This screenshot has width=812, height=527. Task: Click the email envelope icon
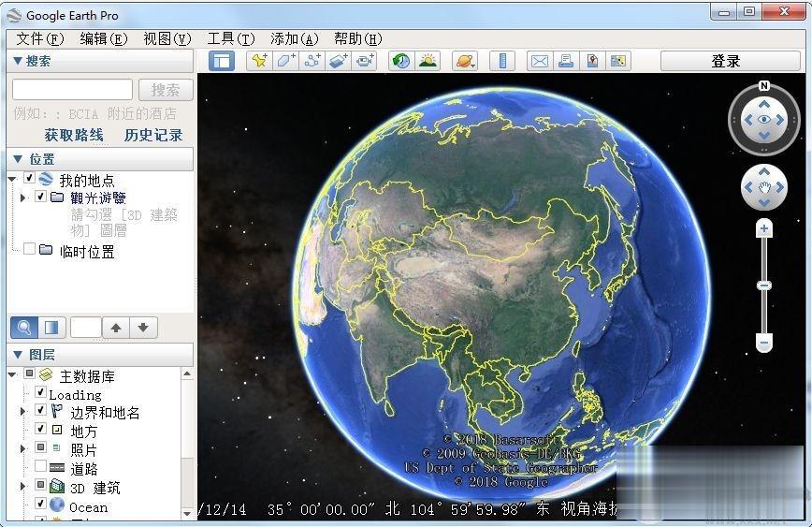pos(540,61)
